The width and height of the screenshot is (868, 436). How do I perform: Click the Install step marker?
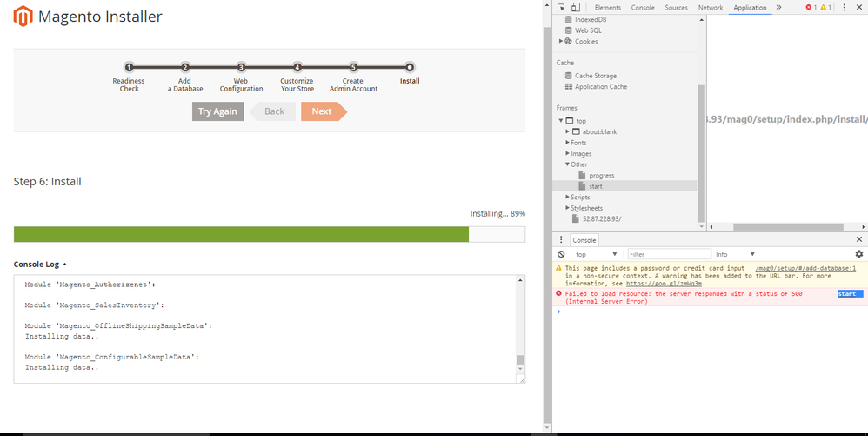point(410,68)
